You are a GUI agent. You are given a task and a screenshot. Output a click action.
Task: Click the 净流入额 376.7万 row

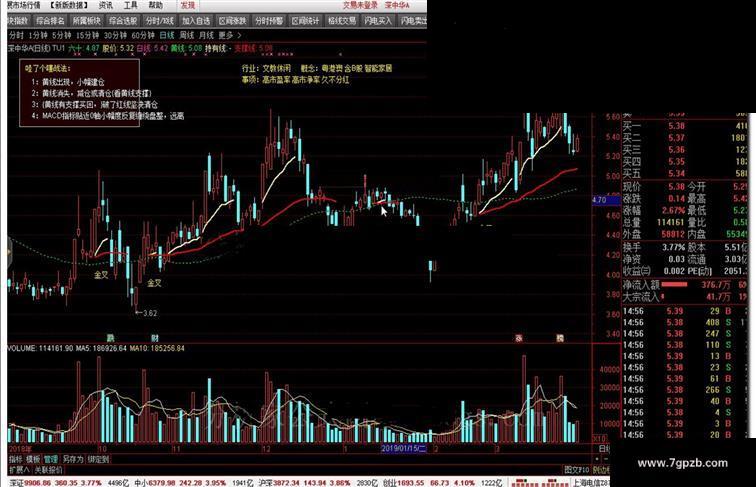(x=685, y=284)
